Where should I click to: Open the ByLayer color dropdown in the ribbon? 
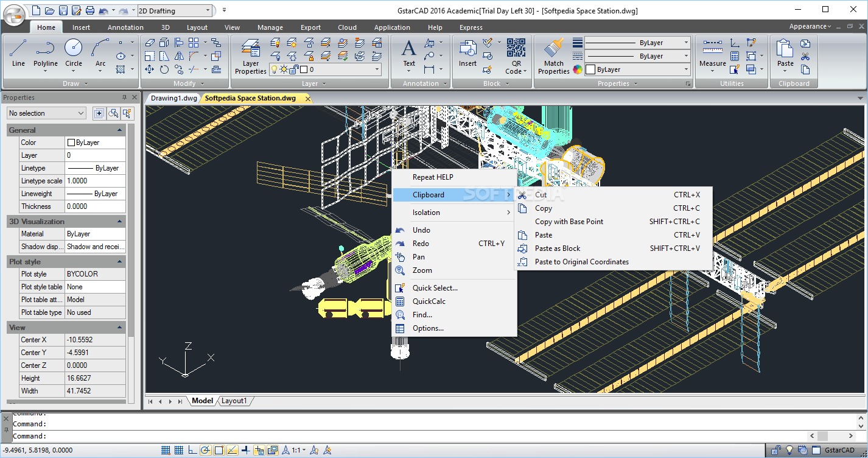pyautogui.click(x=637, y=69)
